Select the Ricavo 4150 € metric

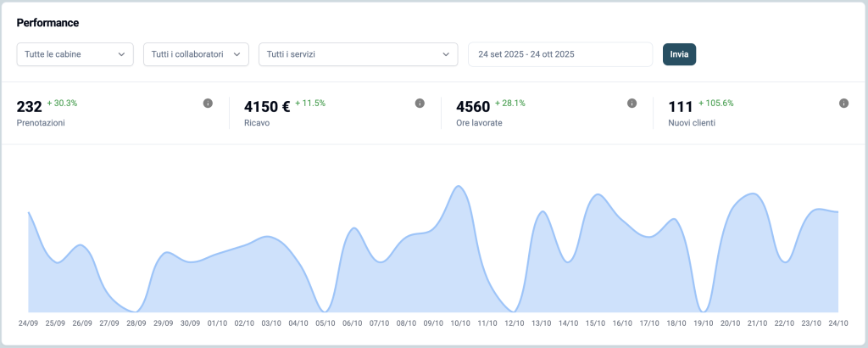pos(267,112)
